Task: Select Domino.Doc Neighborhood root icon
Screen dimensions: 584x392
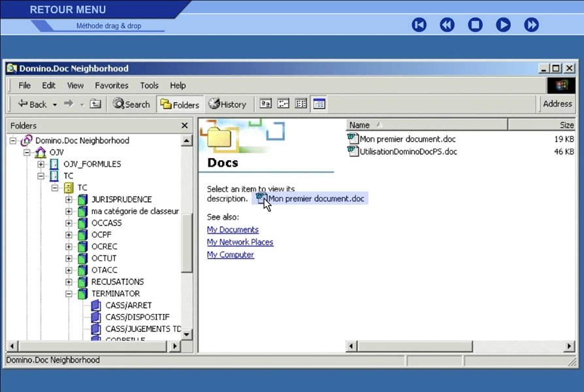Action: [26, 140]
